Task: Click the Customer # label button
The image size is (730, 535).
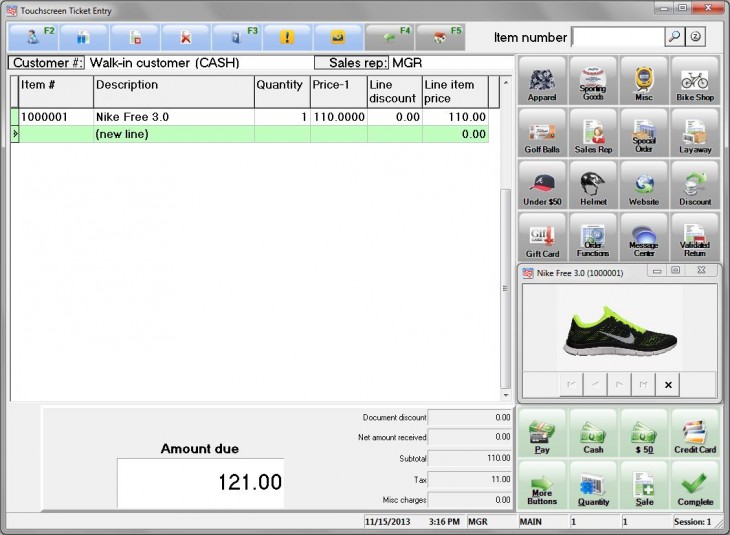Action: (x=47, y=63)
